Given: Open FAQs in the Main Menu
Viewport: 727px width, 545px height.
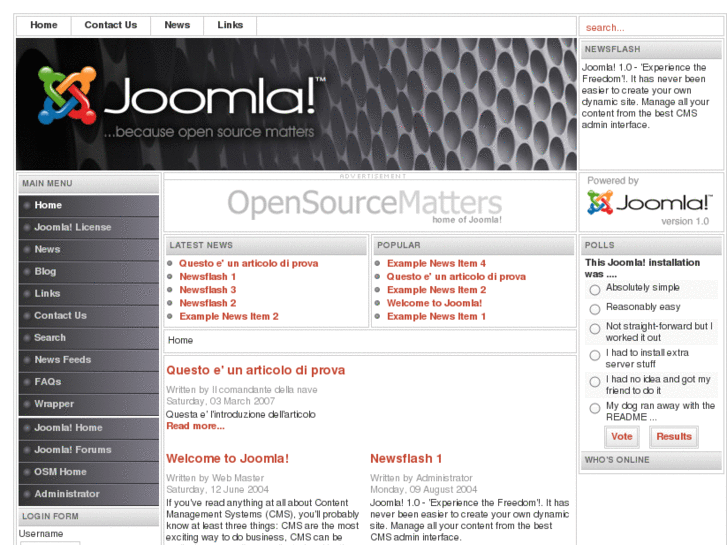Looking at the screenshot, I should coord(89,382).
